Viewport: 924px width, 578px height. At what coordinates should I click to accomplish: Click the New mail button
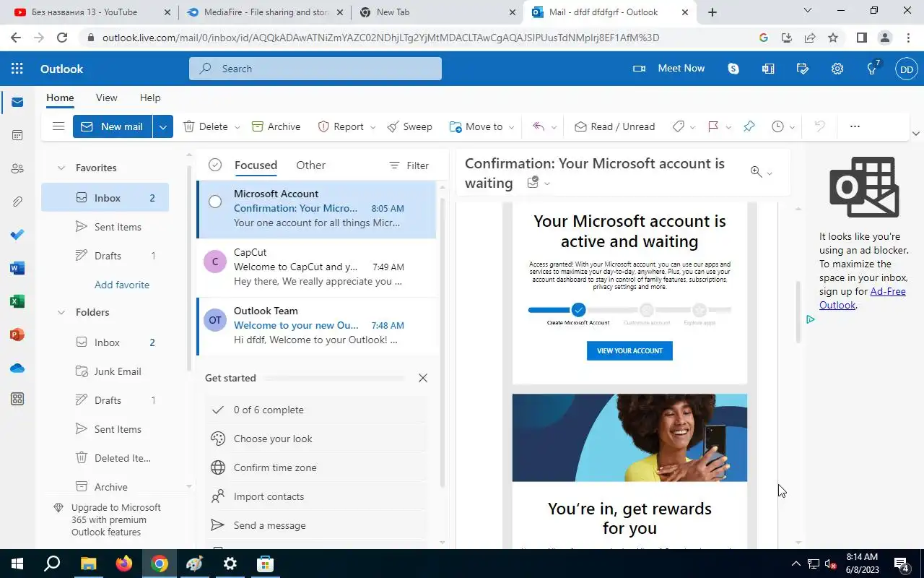point(113,126)
